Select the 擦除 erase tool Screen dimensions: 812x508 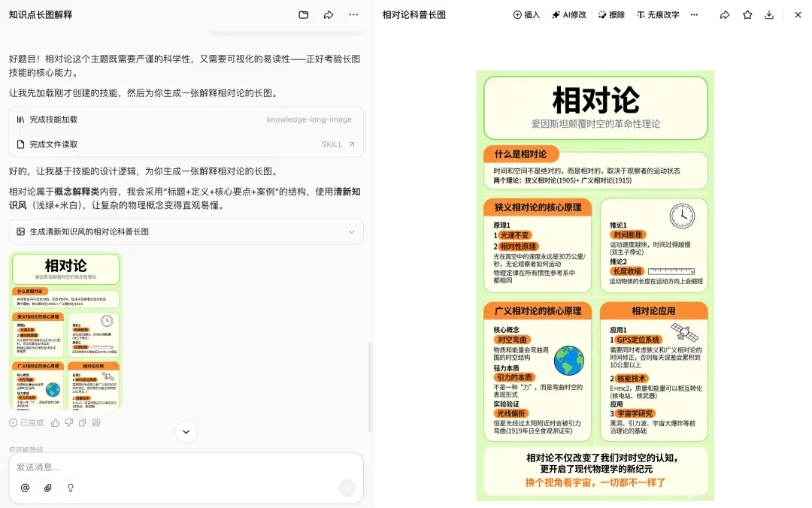click(611, 15)
